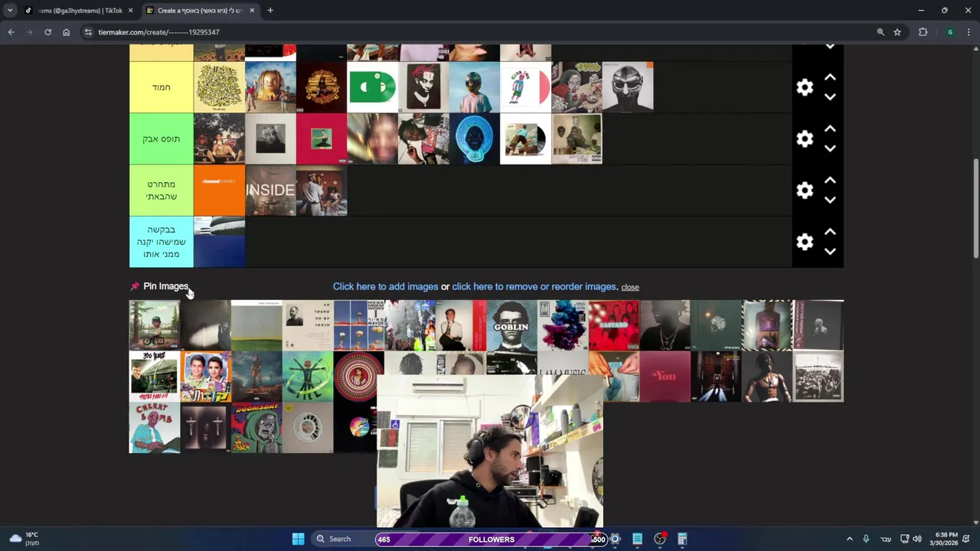Move the תופס אבק tier up
980x551 pixels.
point(830,129)
